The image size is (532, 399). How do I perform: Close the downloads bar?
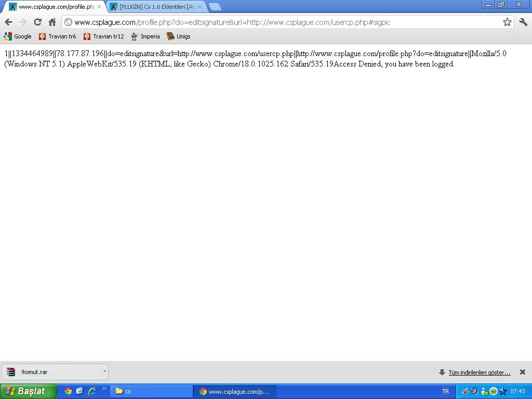point(523,372)
